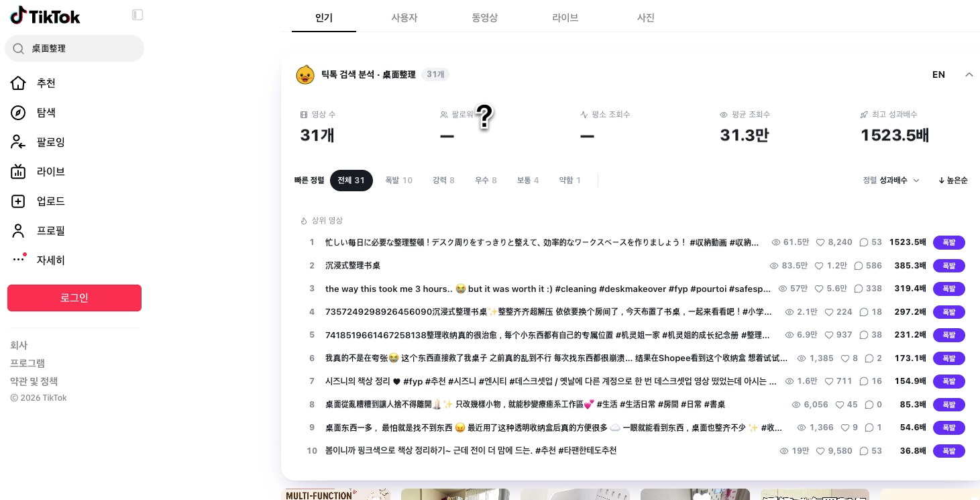Viewport: 980px width, 500px height.
Task: Open video starting 시즈니의 책상 정리
Action: coord(551,381)
